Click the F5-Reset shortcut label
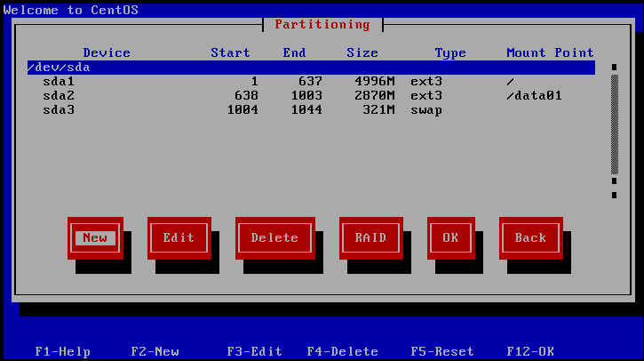Screen dimensions: 644x361 [x=441, y=351]
